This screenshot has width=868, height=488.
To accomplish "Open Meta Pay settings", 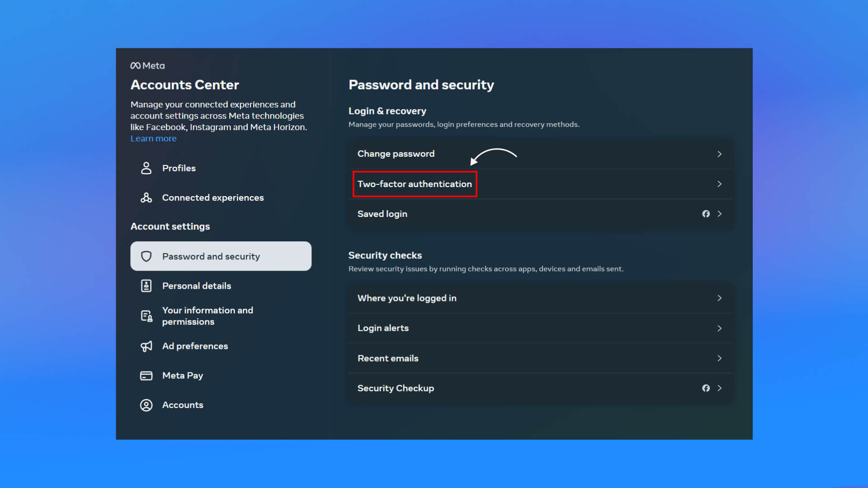I will pyautogui.click(x=221, y=375).
